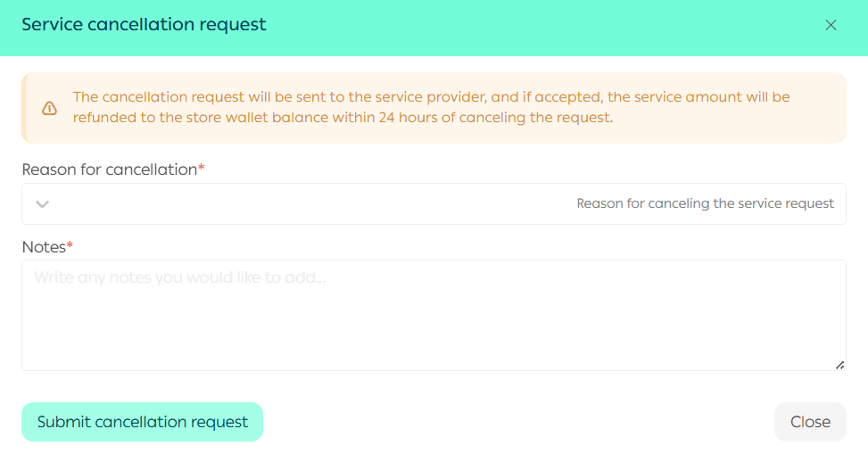Click the 'Reason for canceling the service request' placeholder

tap(705, 203)
